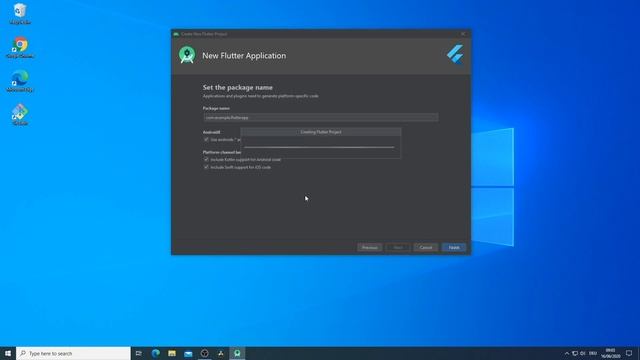Click the disabled Next button
Viewport: 640px width, 360px height.
tap(398, 247)
